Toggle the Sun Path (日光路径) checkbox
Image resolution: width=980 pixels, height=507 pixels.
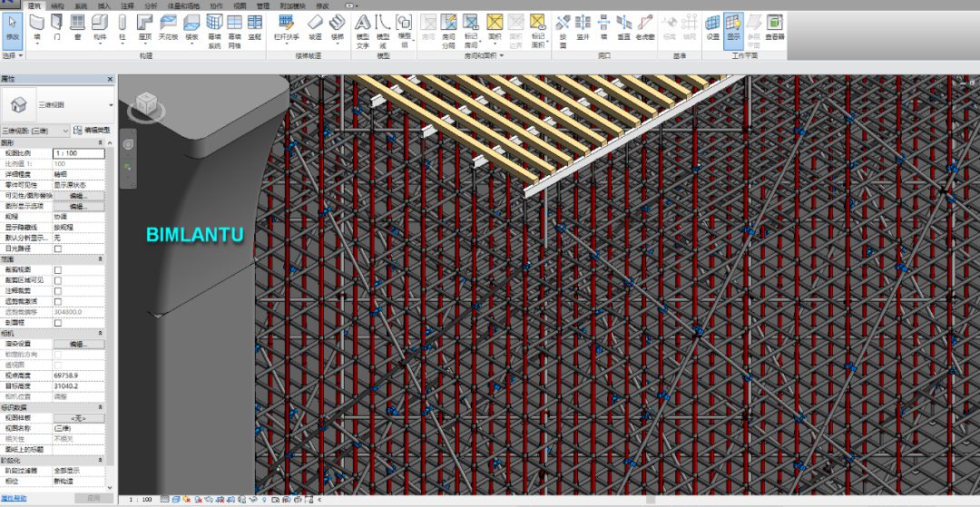[x=58, y=249]
